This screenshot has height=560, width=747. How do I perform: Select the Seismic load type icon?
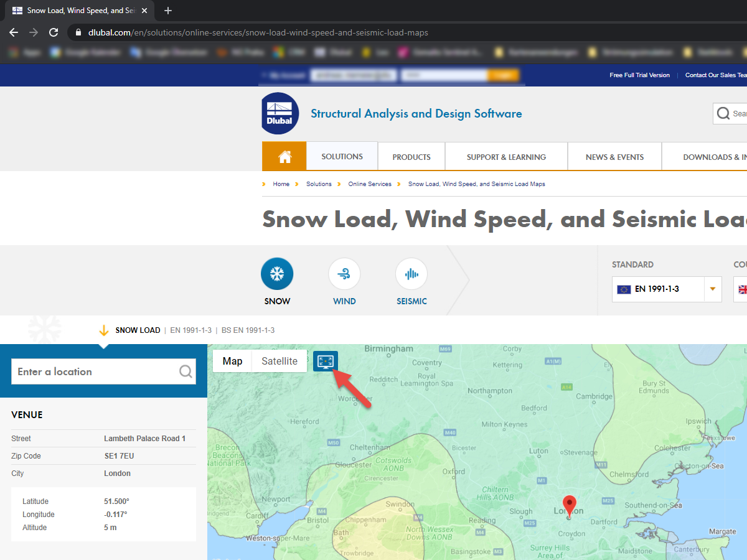pyautogui.click(x=411, y=274)
